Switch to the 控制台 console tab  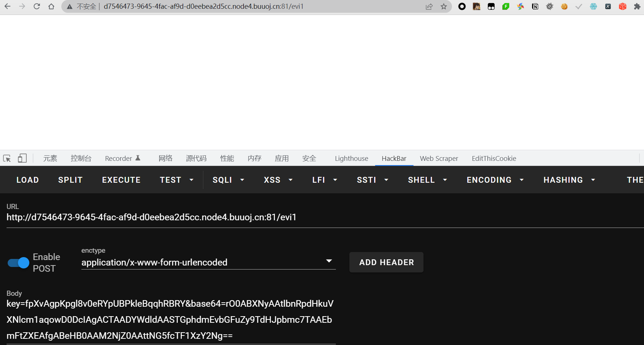[81, 158]
